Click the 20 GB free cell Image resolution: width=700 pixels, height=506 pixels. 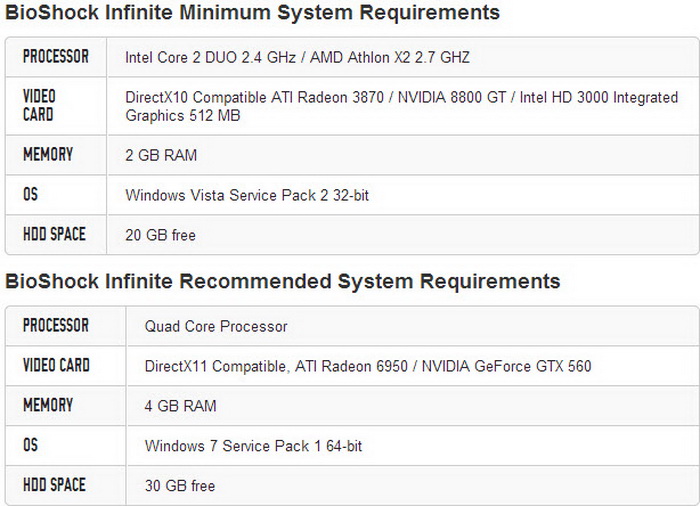tap(160, 235)
